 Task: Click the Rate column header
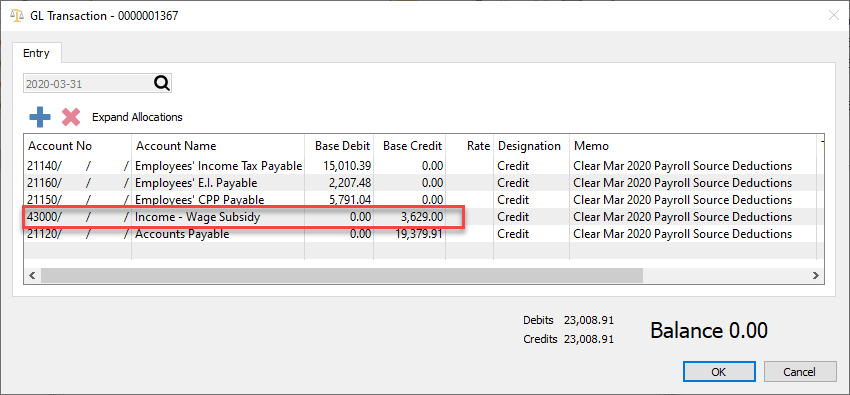pos(470,146)
